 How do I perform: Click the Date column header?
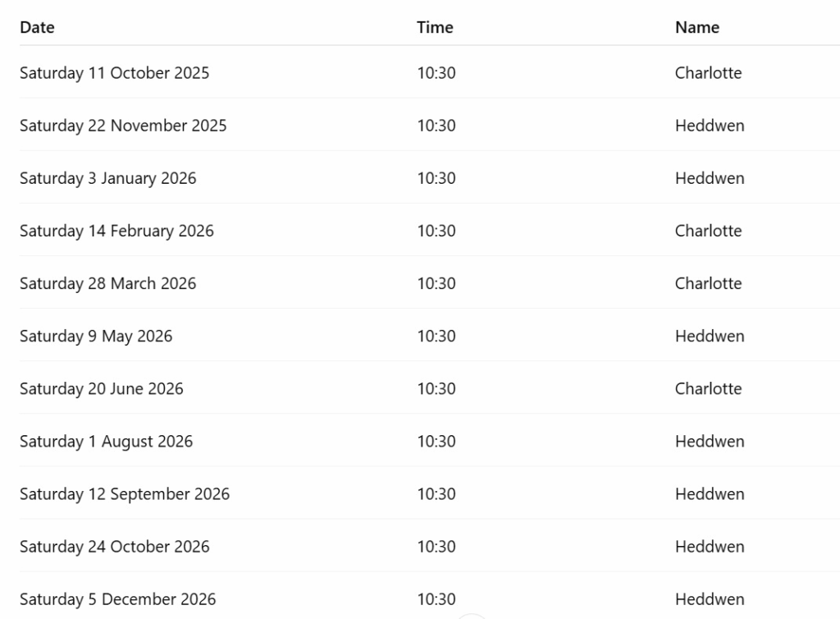pos(37,27)
